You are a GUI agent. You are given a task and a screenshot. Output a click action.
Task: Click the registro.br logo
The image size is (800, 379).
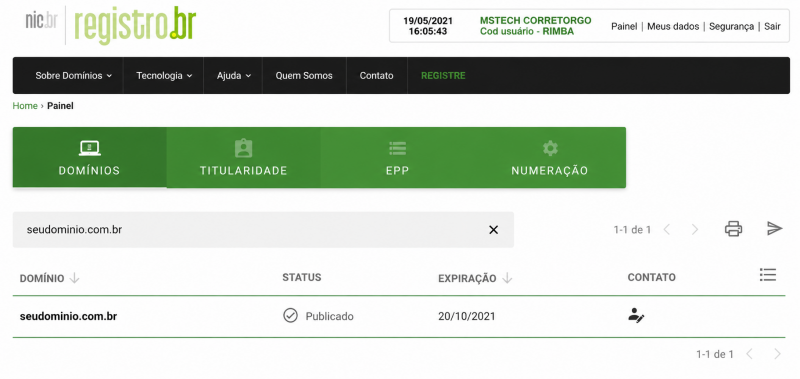135,26
